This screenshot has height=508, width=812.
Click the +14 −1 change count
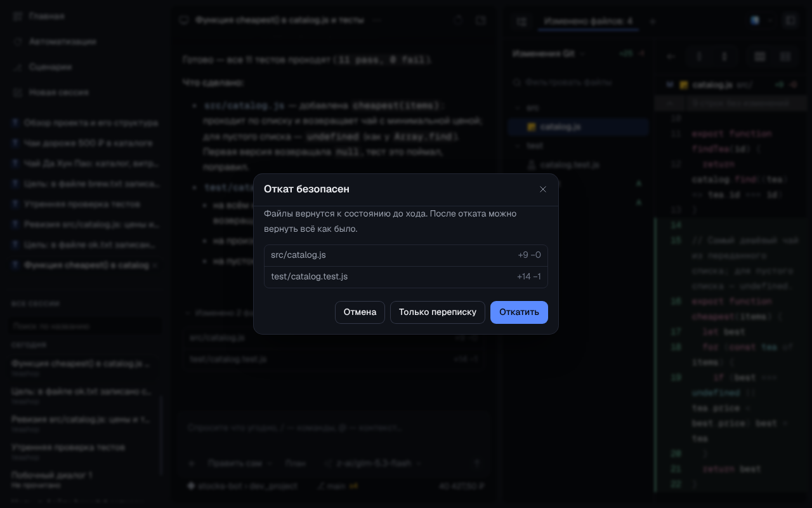[x=528, y=277]
